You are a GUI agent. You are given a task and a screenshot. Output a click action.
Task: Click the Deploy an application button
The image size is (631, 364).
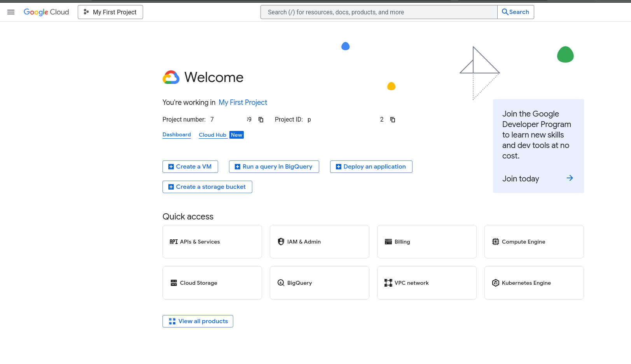[x=371, y=167]
